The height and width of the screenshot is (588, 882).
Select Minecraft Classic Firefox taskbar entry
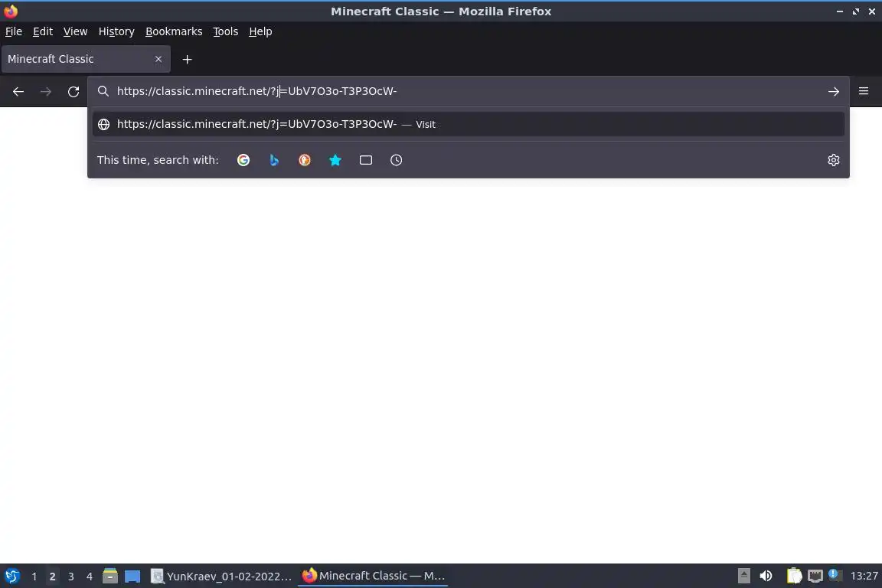point(373,576)
